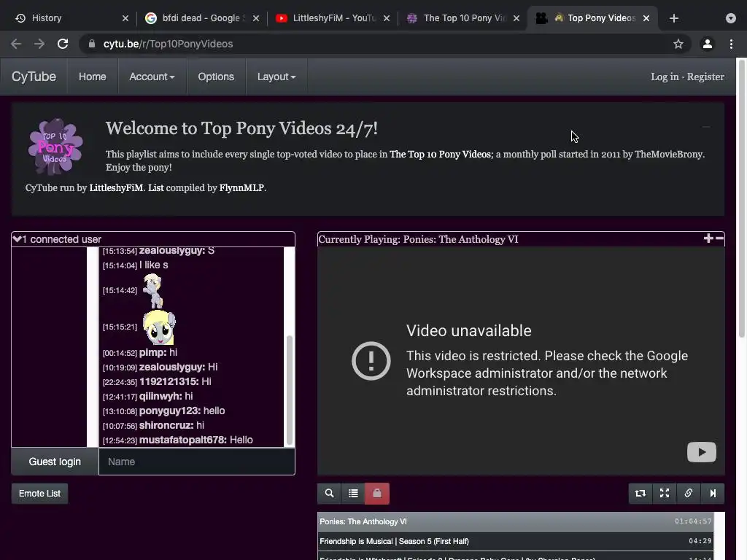Focus the guest Name input field
Screen dimensions: 747x560
(x=197, y=462)
